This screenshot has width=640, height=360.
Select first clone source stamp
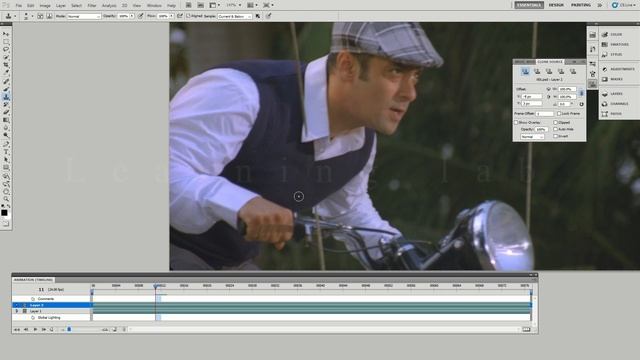tap(525, 71)
